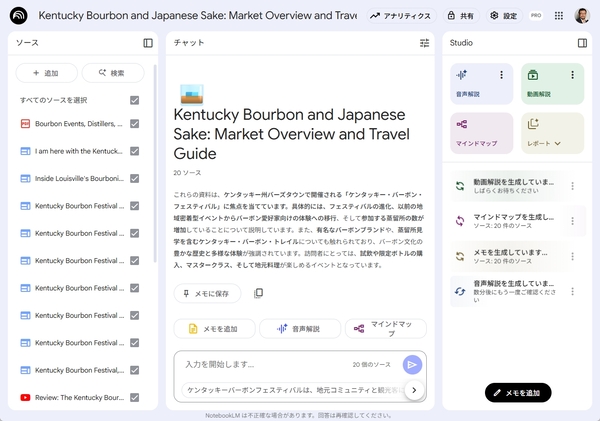Toggle the select all sources checkbox
Image resolution: width=600 pixels, height=421 pixels.
point(134,100)
